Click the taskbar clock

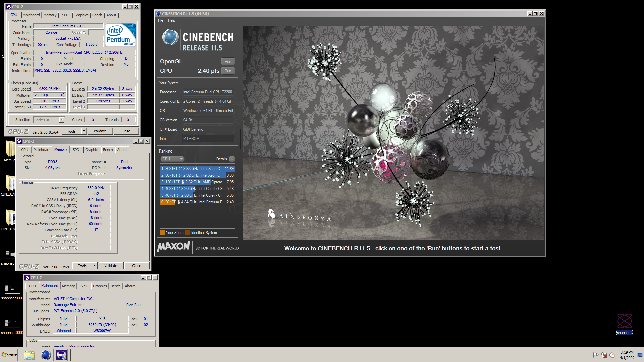point(627,355)
